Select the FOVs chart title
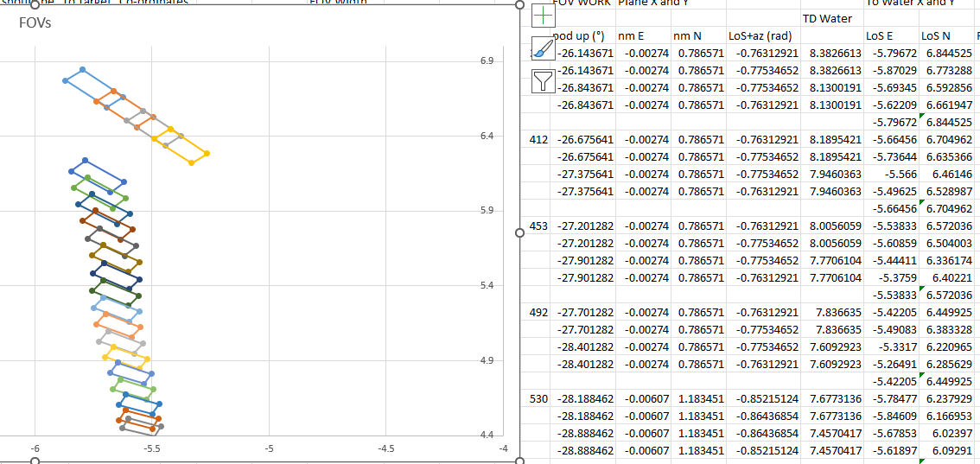The image size is (980, 464). tap(35, 23)
